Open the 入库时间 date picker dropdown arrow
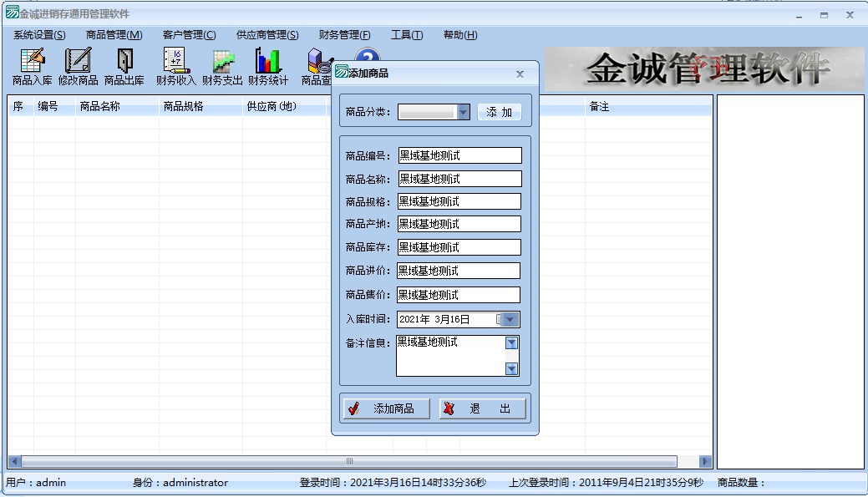The width and height of the screenshot is (868, 497). tap(510, 319)
